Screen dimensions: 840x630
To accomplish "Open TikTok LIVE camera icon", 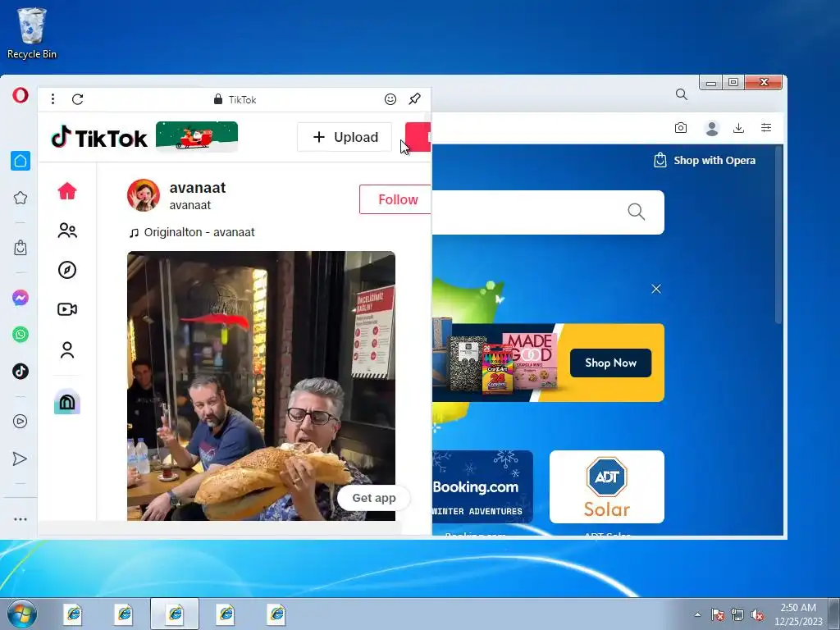I will 67,309.
